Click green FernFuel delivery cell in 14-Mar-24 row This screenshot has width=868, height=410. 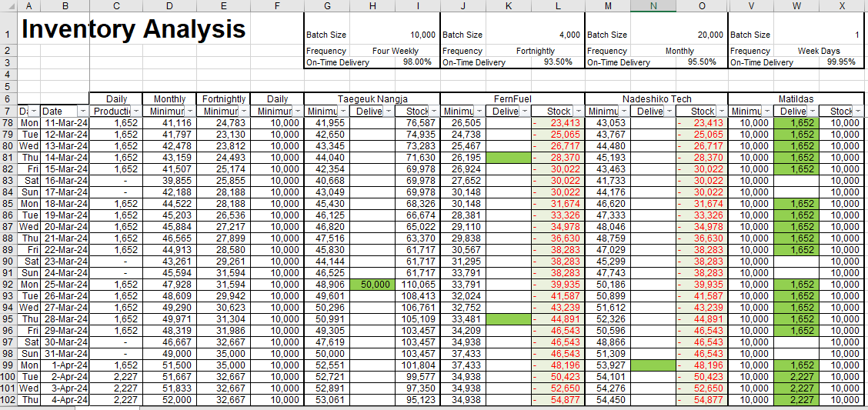(508, 157)
